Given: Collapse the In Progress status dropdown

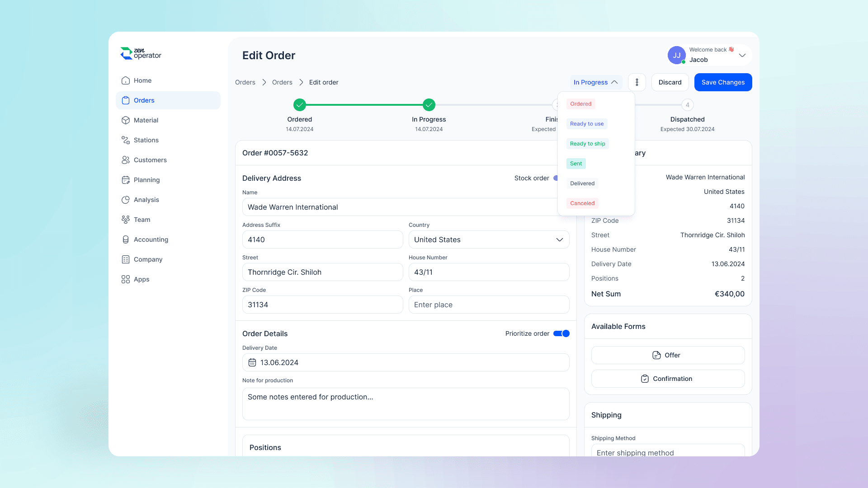Looking at the screenshot, I should coord(595,82).
